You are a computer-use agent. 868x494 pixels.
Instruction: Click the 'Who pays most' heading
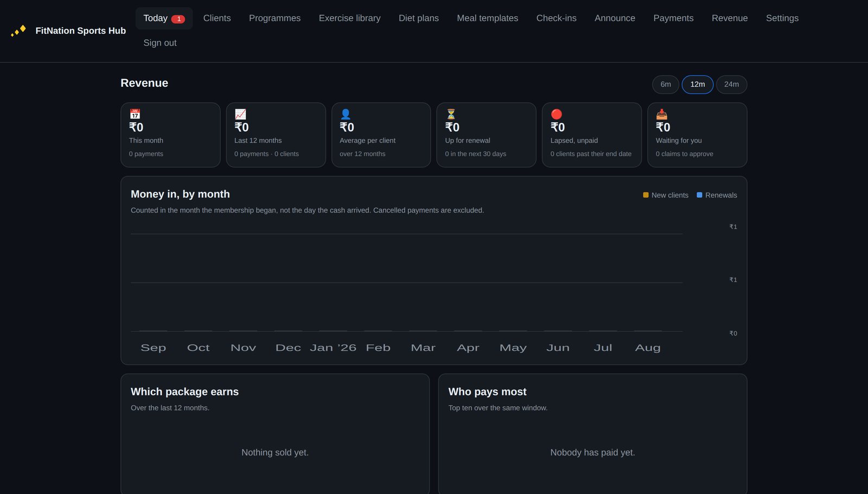(487, 392)
